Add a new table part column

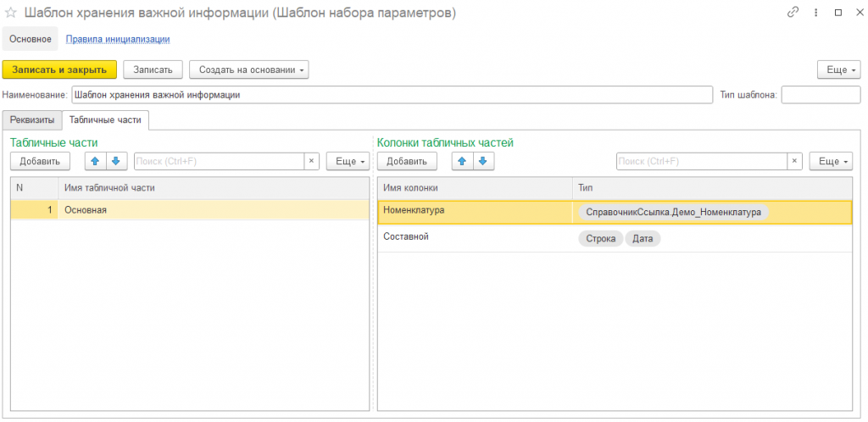click(x=407, y=161)
